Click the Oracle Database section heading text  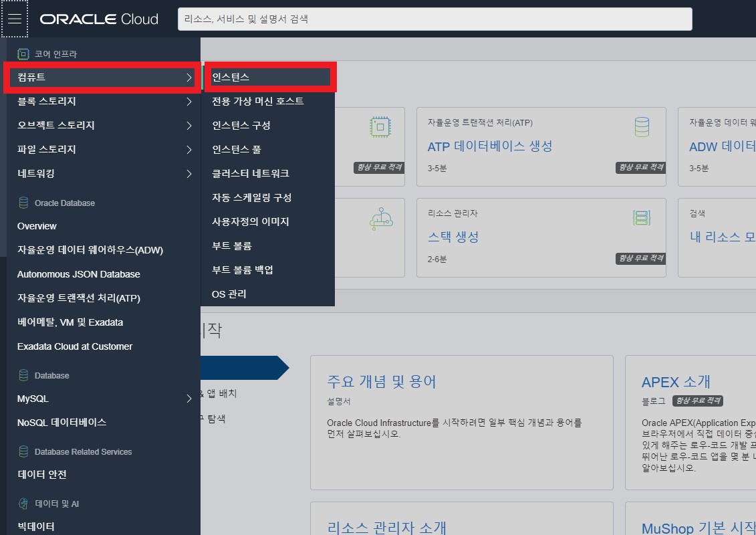point(65,203)
